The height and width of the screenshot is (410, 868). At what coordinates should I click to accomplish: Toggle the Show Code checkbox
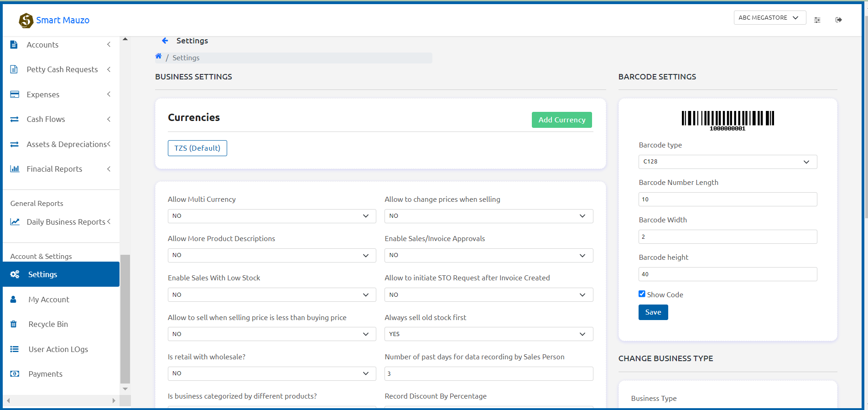click(x=642, y=294)
